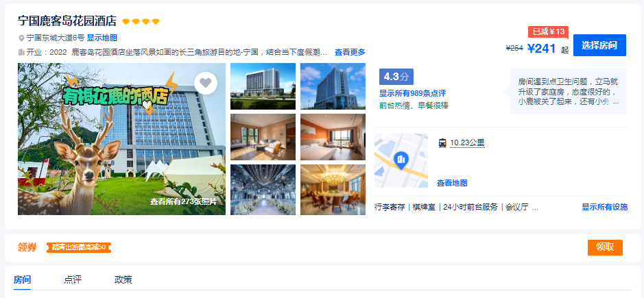Click the building icon next to 开业
Viewport: 644px width, 298px height.
pyautogui.click(x=21, y=52)
